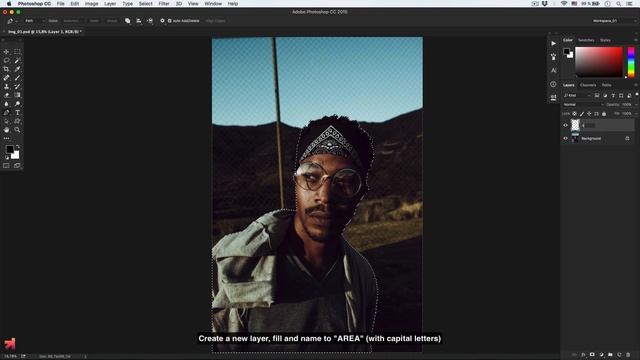
Task: Adjust the hue spectrum slider
Action: 631,62
